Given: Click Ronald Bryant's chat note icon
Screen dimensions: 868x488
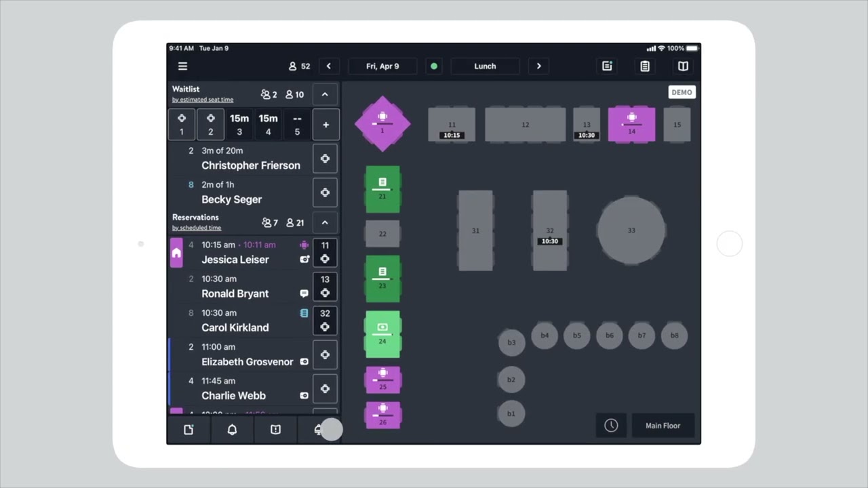Looking at the screenshot, I should click(304, 293).
